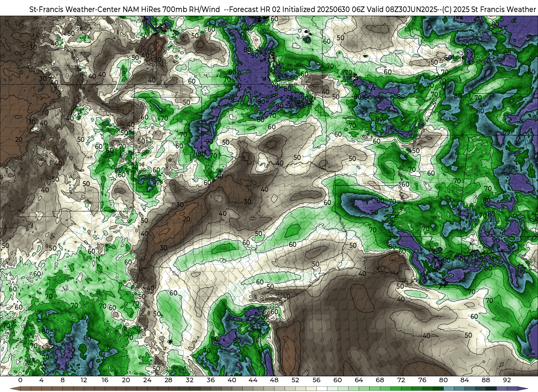The image size is (538, 392).
Task: Click the colorbar label "92"
Action: tap(507, 380)
